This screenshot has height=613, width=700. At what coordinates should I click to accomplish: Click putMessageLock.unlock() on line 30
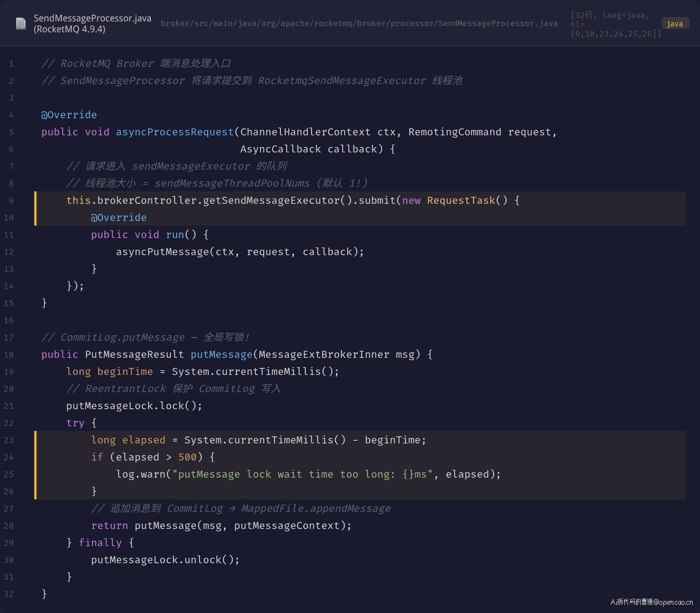[165, 560]
